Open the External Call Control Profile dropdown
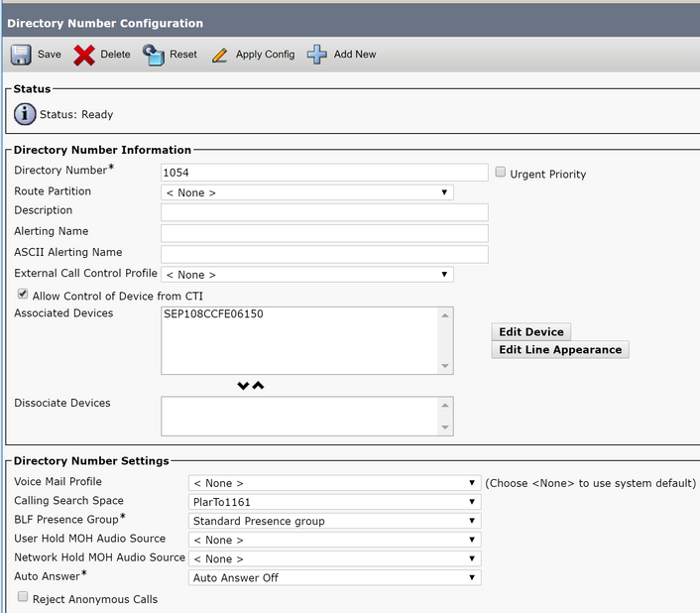Screen dimensions: 700x613 pos(307,275)
